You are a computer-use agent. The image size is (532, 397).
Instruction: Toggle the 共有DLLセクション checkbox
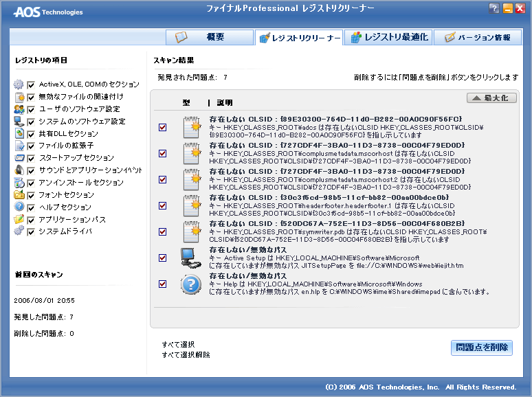[x=31, y=134]
